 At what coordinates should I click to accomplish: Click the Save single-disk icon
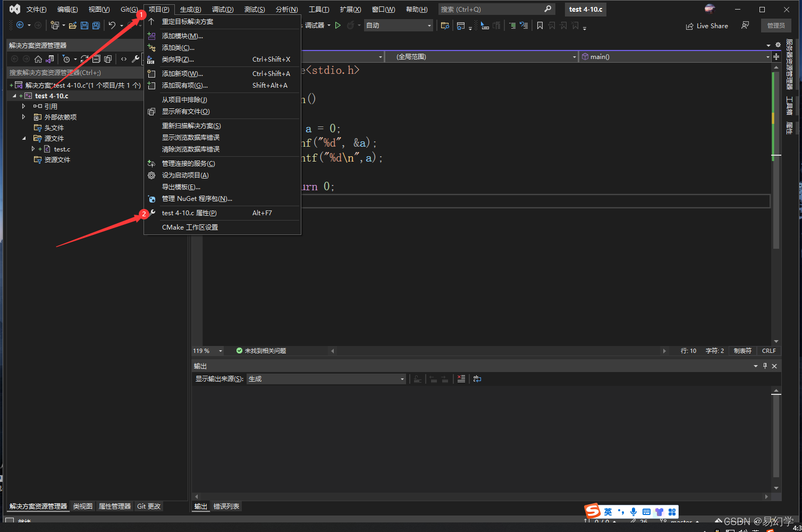click(85, 25)
